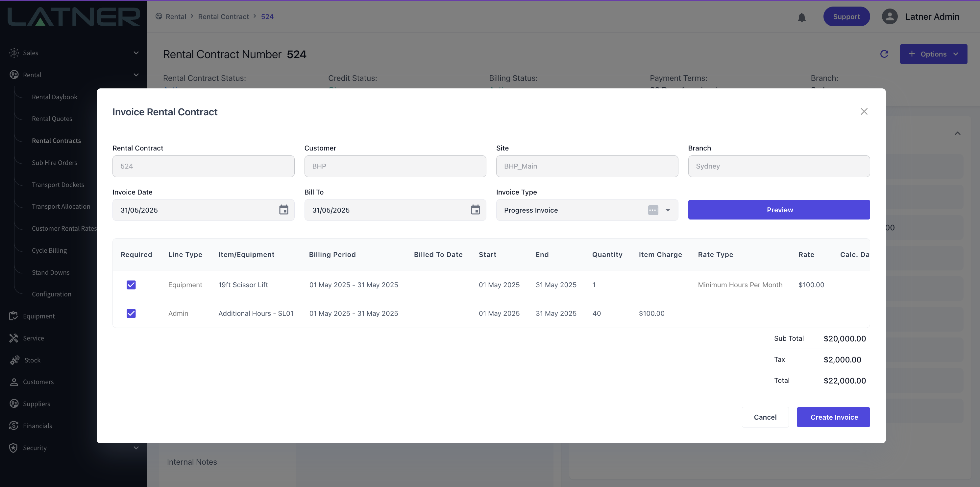Uncheck Required for 19ft Scissor Lift

pos(131,285)
